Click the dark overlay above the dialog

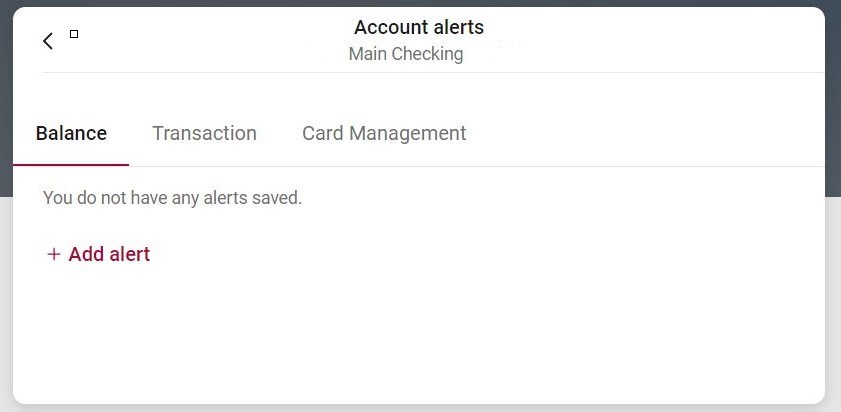point(420,3)
